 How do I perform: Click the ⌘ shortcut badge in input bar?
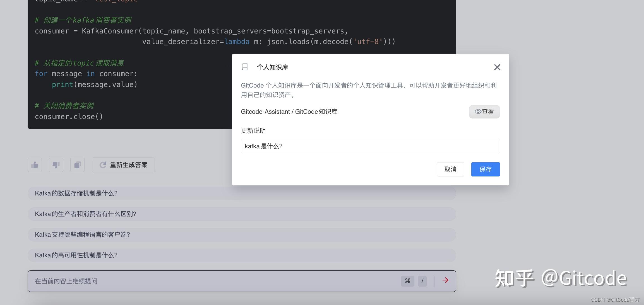tap(407, 281)
